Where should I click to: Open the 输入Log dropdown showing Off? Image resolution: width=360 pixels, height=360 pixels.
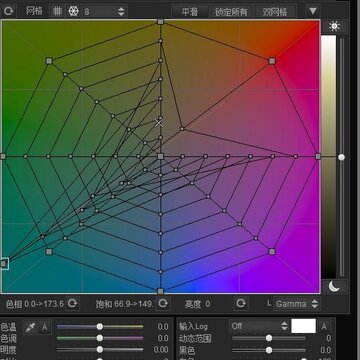click(259, 326)
